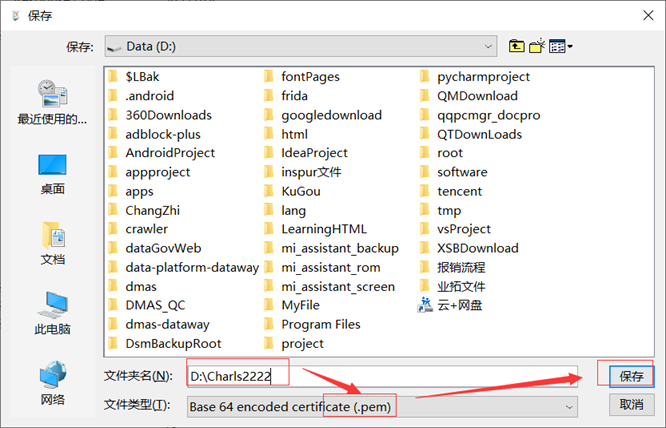
Task: Go to Desktop shortcut (桌面)
Action: pos(52,174)
